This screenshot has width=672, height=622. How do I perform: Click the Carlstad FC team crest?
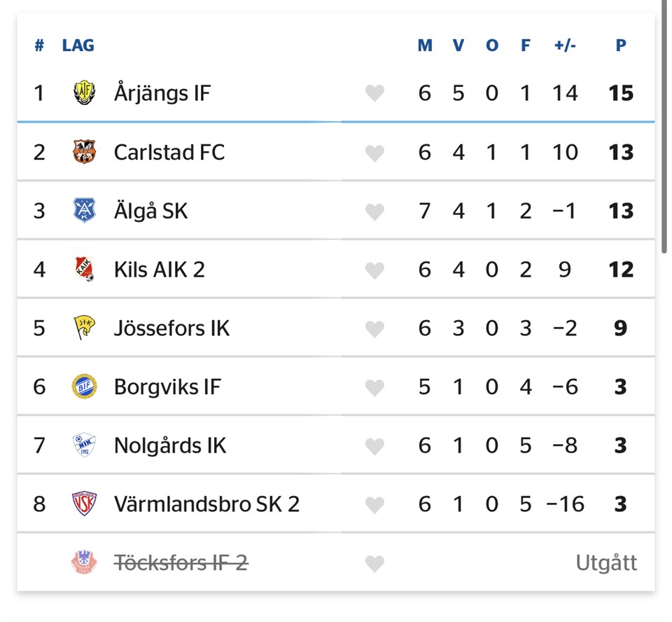click(x=84, y=152)
